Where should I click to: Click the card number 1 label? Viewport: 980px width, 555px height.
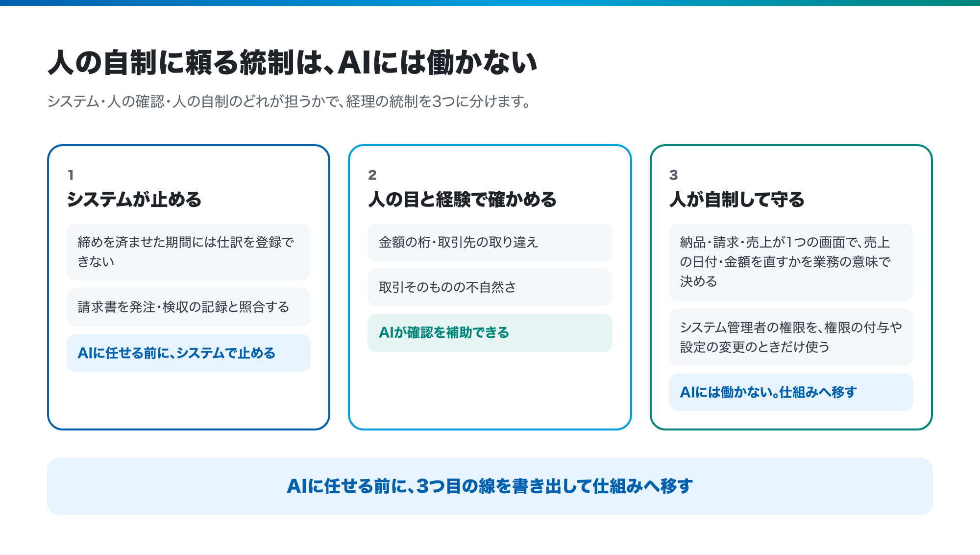click(x=71, y=175)
